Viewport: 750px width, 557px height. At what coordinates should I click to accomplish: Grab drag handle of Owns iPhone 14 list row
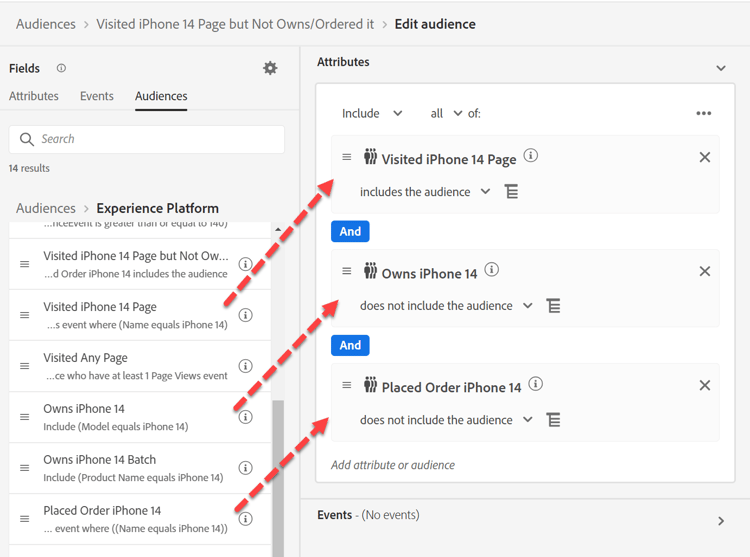coord(24,417)
